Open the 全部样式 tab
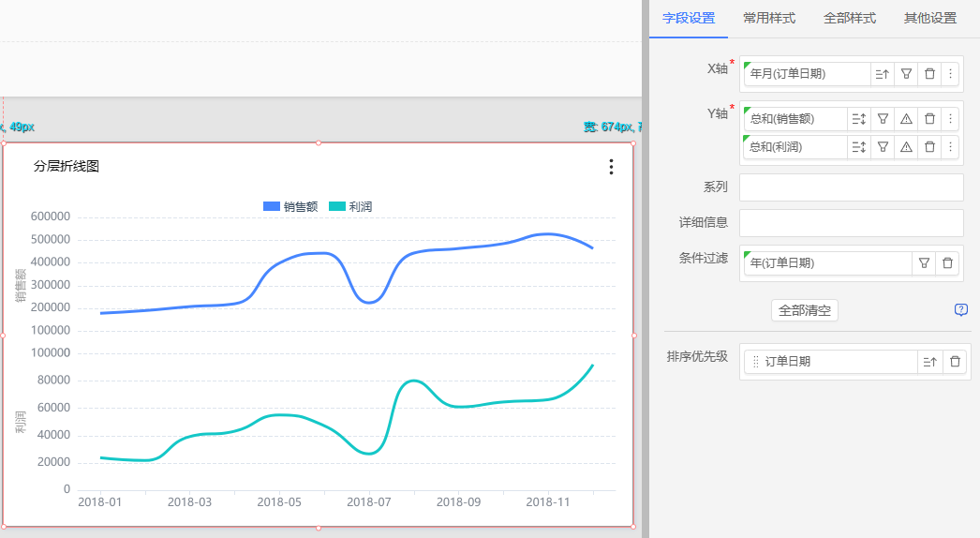 849,18
